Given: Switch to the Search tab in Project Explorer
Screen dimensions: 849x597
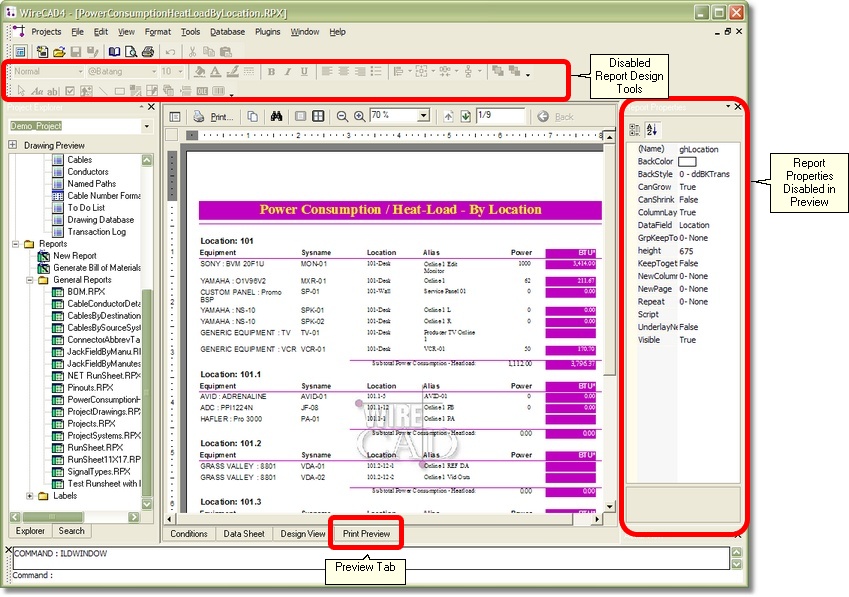Looking at the screenshot, I should (71, 531).
